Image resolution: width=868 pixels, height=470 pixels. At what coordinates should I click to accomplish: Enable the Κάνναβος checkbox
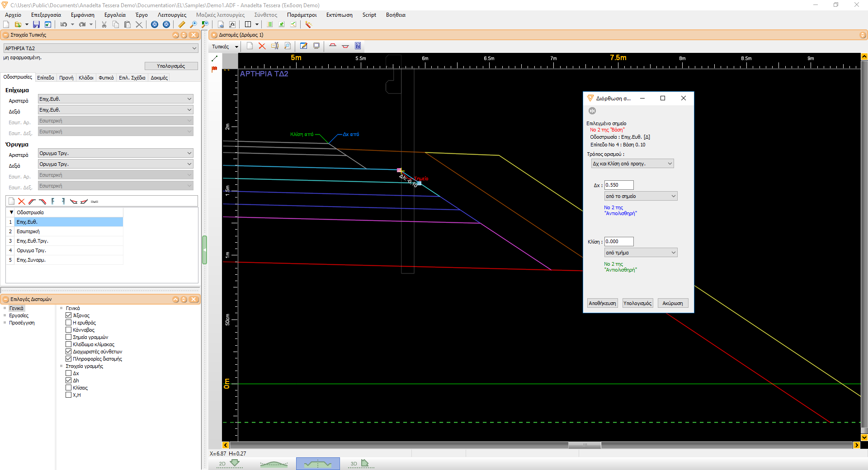pos(69,330)
